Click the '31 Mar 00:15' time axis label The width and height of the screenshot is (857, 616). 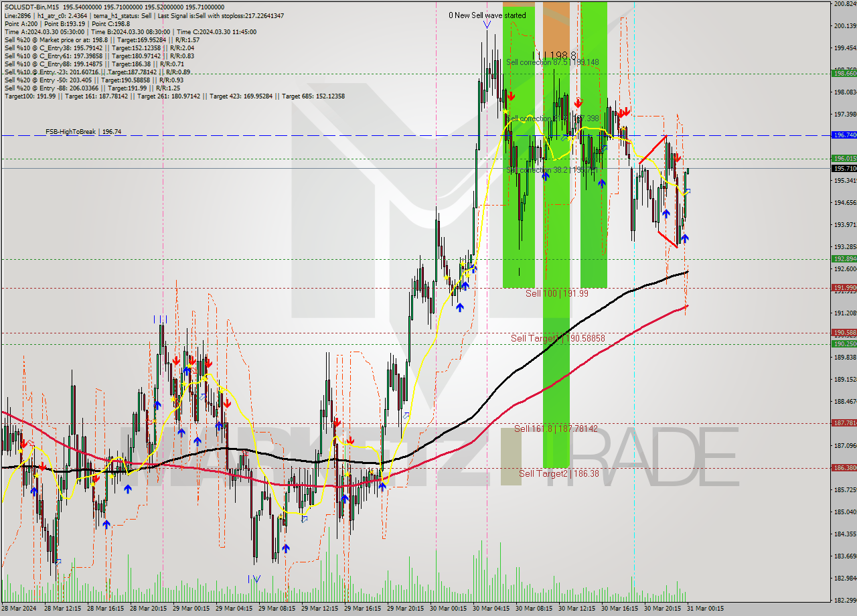click(x=707, y=609)
